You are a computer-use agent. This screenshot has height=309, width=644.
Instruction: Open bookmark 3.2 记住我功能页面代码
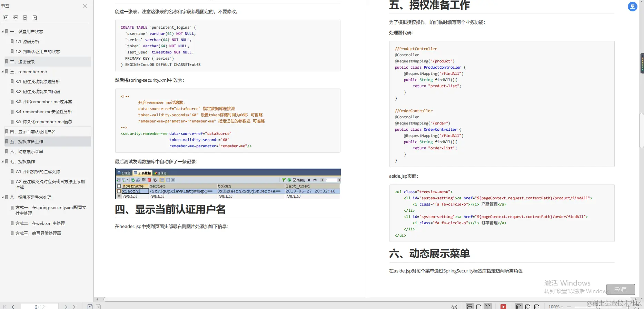coord(38,91)
